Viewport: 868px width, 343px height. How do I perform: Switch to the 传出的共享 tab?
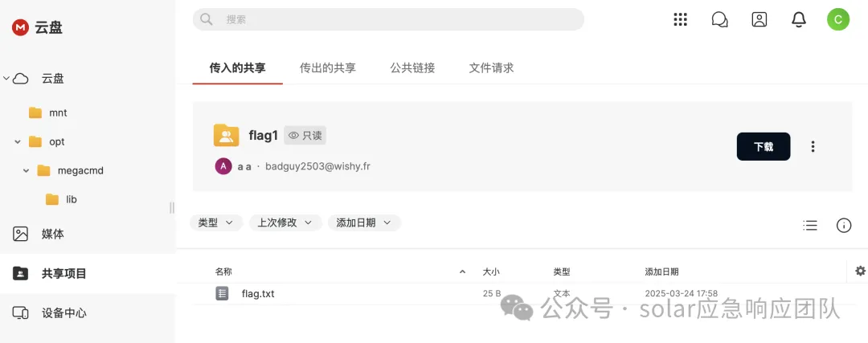click(x=328, y=68)
